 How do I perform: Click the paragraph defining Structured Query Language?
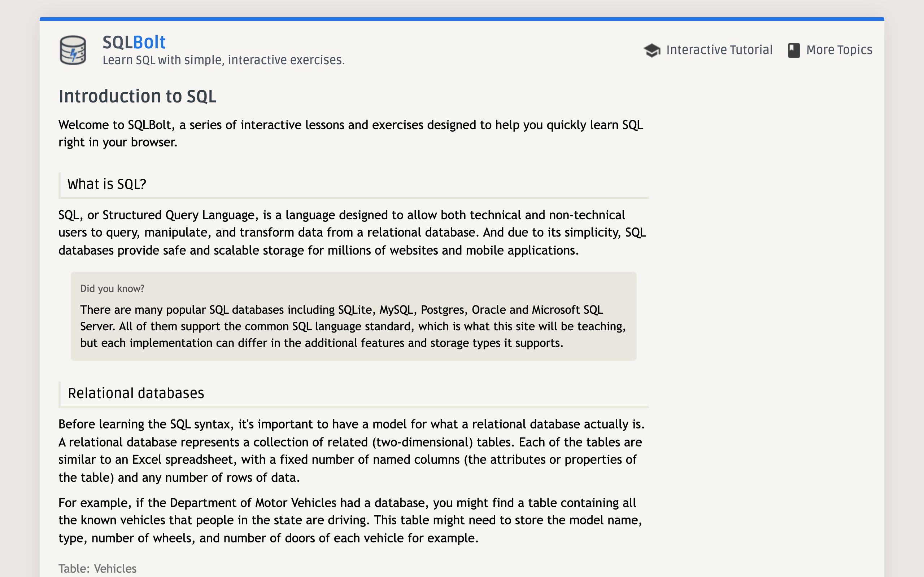point(352,232)
